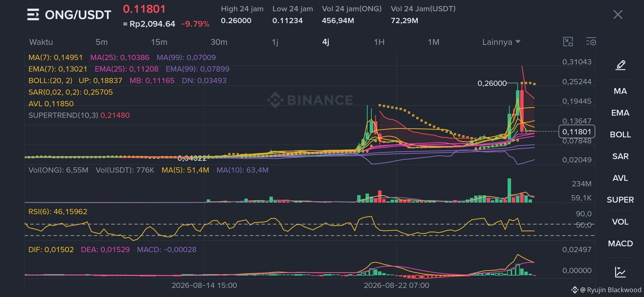
Task: Click the EMA(7): 0,13021 legend
Action: point(58,69)
